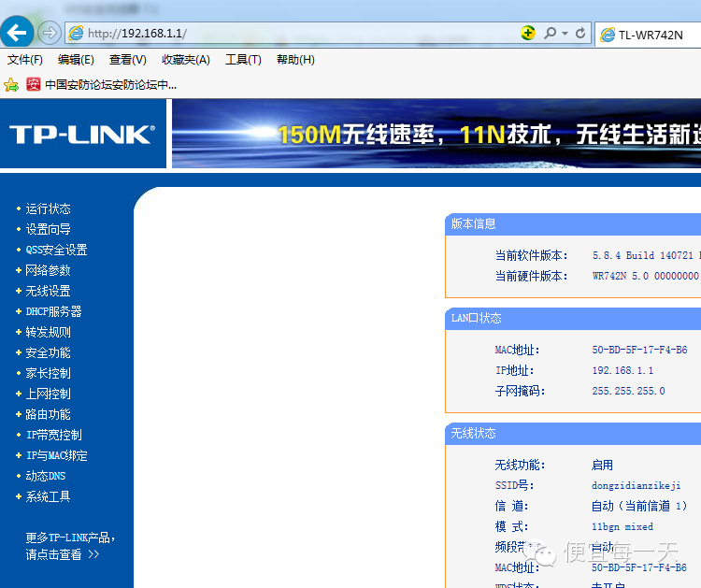Open 动态DNS in the sidebar
This screenshot has width=701, height=588.
tap(46, 476)
